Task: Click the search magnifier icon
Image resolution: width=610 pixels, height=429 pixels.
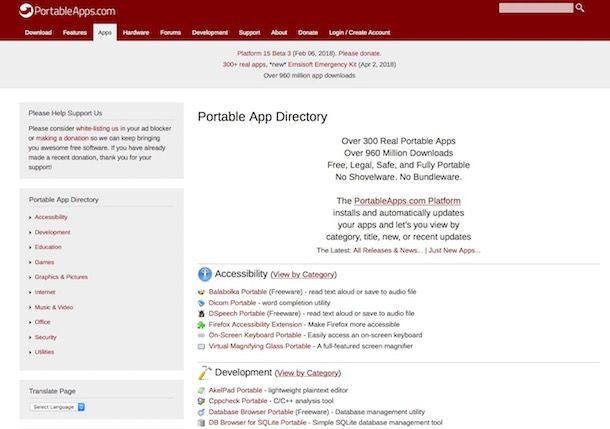Action: pyautogui.click(x=580, y=8)
